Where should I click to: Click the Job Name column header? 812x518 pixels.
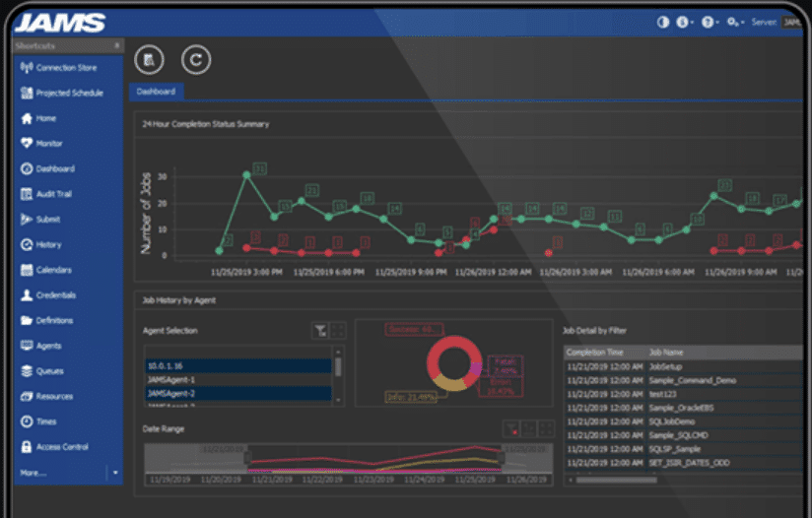click(x=667, y=352)
